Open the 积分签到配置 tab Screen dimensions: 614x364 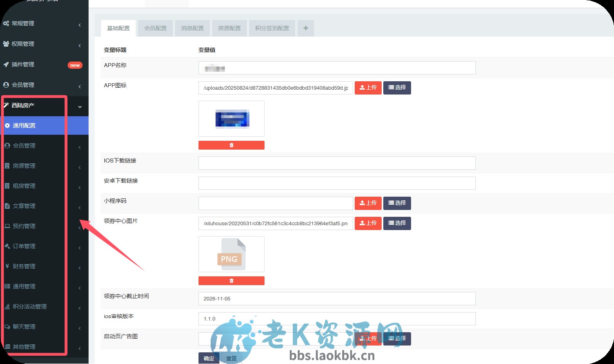coord(272,28)
